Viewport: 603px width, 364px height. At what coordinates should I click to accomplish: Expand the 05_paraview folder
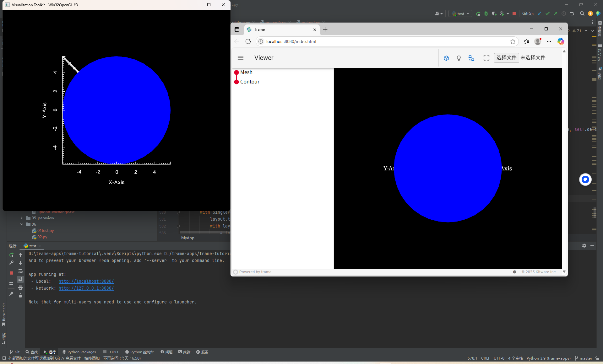point(22,218)
